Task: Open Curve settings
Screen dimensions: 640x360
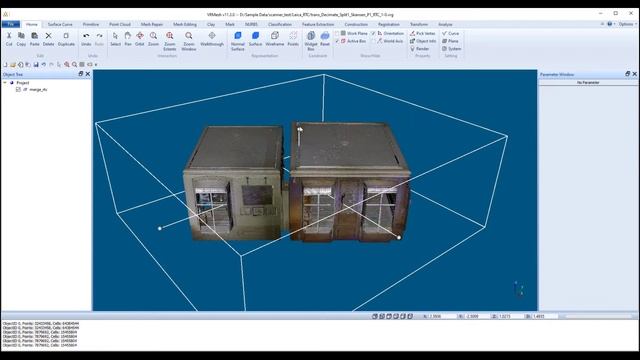Action: coord(451,33)
